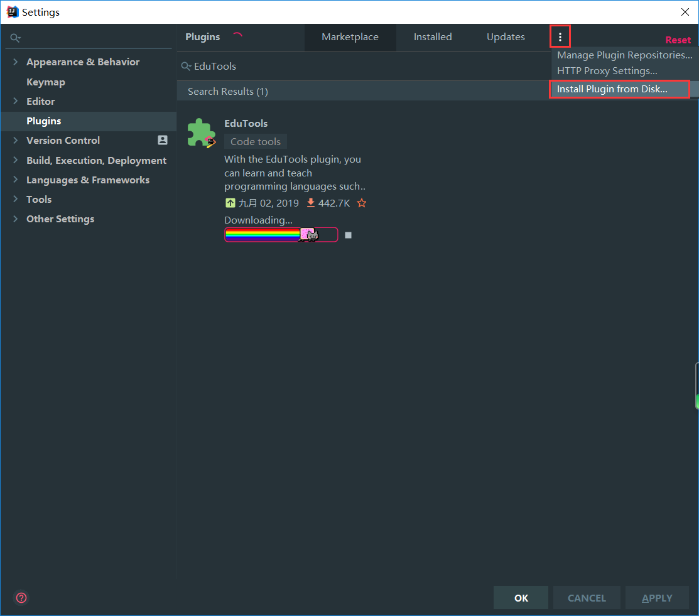Select Manage Plugin Repositories option

(624, 55)
